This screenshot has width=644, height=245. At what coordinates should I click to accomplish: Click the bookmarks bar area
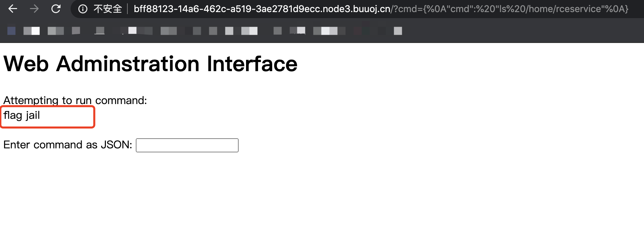click(x=202, y=31)
